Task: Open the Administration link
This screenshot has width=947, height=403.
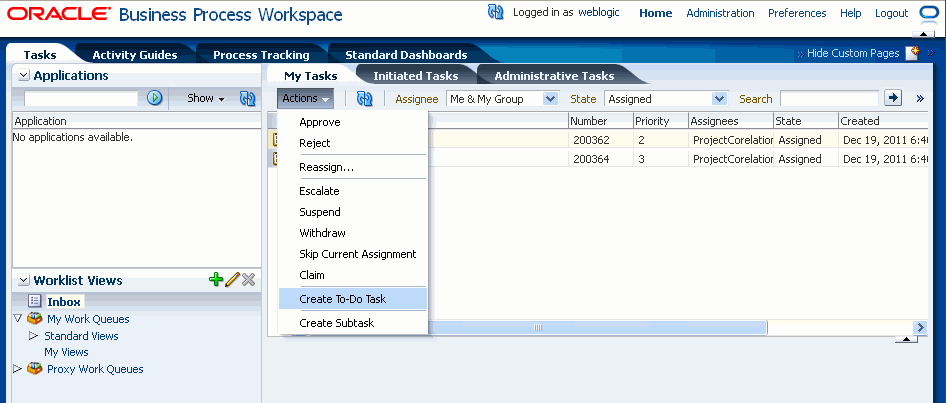Action: click(x=720, y=13)
